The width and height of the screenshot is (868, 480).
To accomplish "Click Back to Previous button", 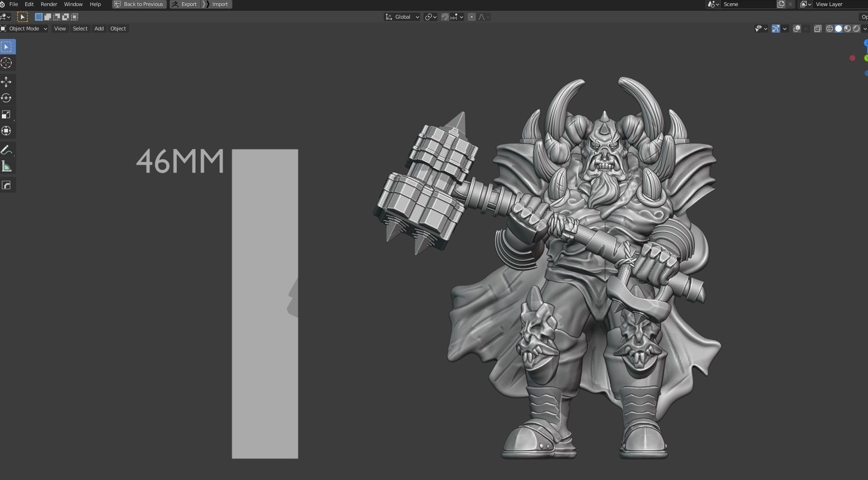I will (x=139, y=4).
